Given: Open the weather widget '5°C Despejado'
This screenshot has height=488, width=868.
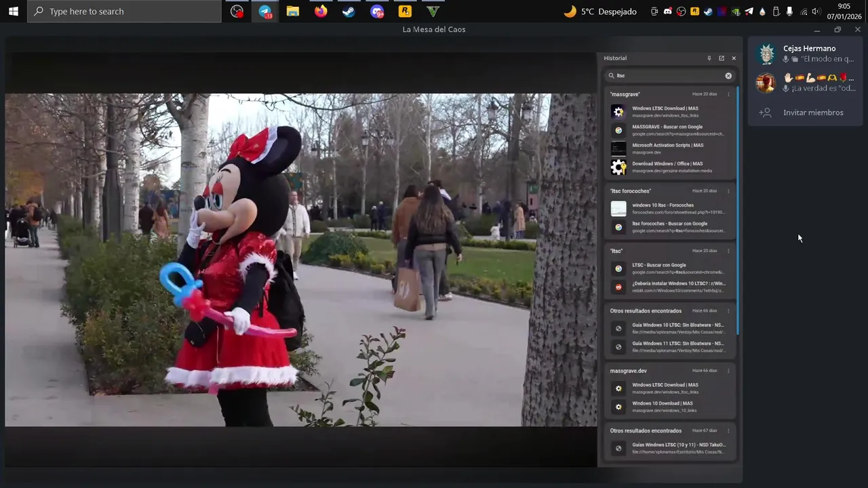Looking at the screenshot, I should (600, 11).
